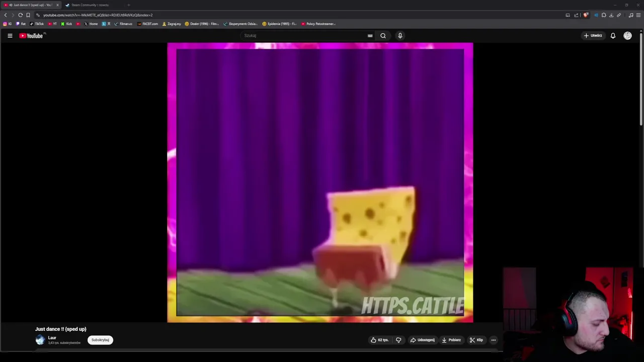Open the three-dot more actions menu
The height and width of the screenshot is (362, 644).
(493, 340)
